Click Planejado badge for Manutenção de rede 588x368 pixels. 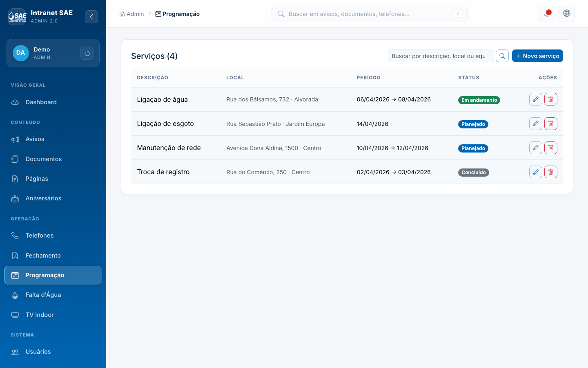pyautogui.click(x=473, y=148)
